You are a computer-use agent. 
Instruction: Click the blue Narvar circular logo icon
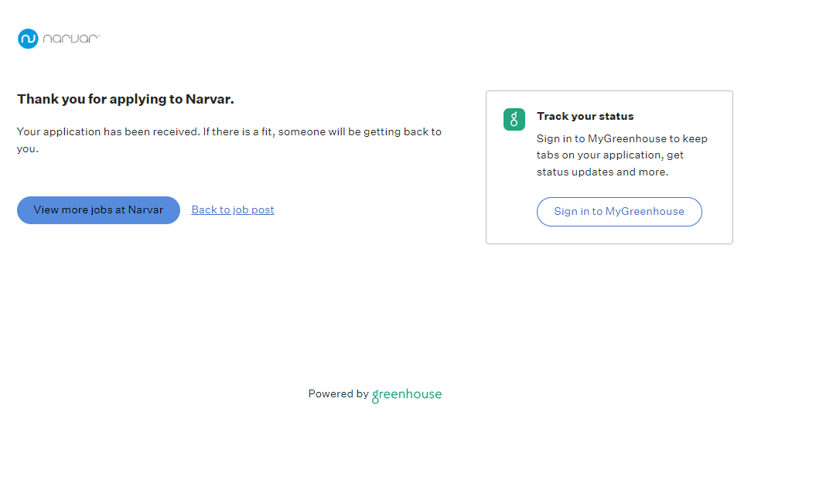[x=28, y=39]
